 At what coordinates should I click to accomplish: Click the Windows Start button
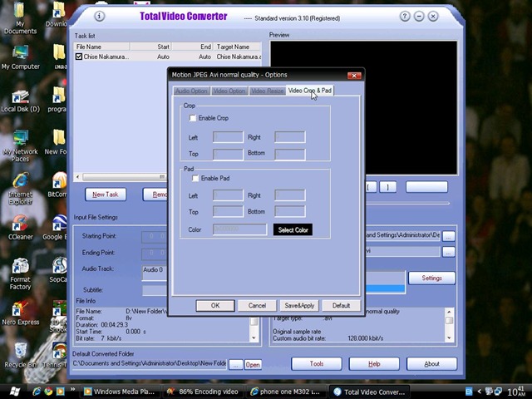[14, 392]
